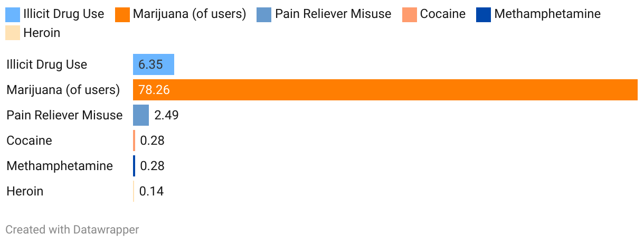
Task: Select the orange Marijuana bar showing 78.26
Action: 385,90
